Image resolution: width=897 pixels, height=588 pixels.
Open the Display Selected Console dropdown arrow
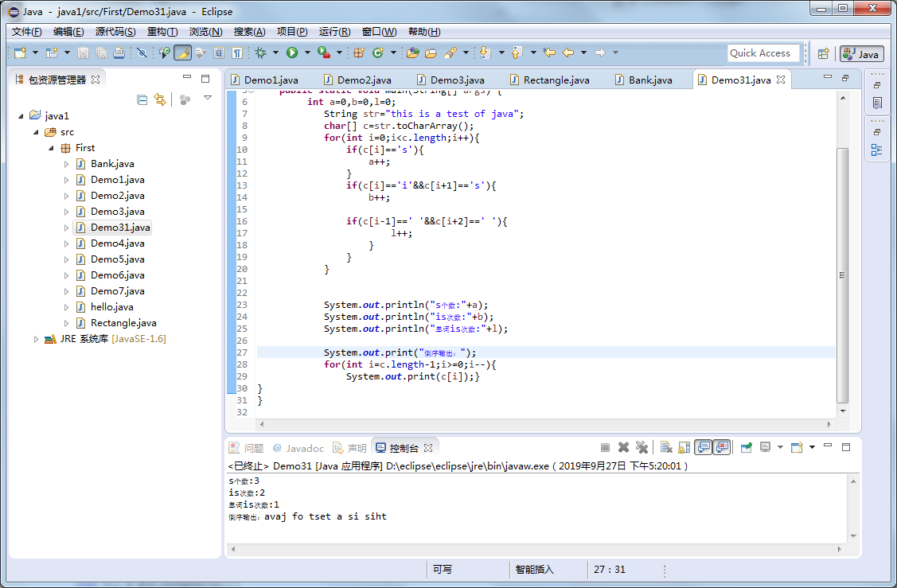click(x=780, y=447)
